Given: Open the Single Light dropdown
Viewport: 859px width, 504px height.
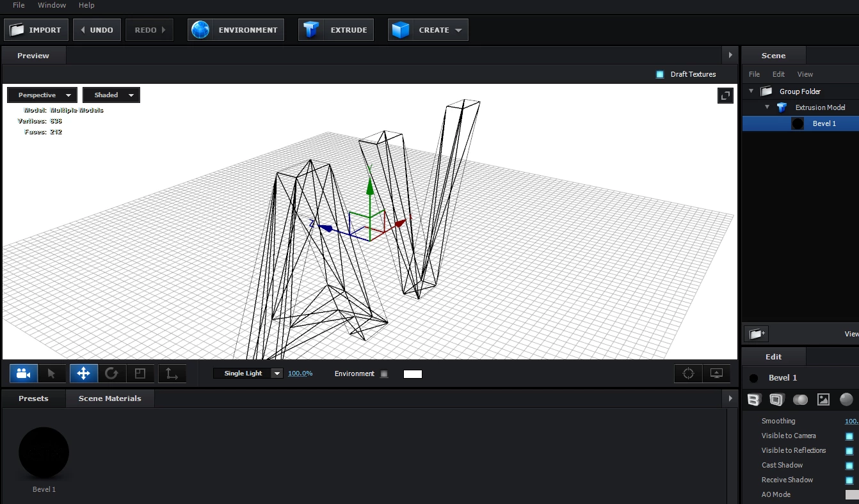Looking at the screenshot, I should point(248,374).
